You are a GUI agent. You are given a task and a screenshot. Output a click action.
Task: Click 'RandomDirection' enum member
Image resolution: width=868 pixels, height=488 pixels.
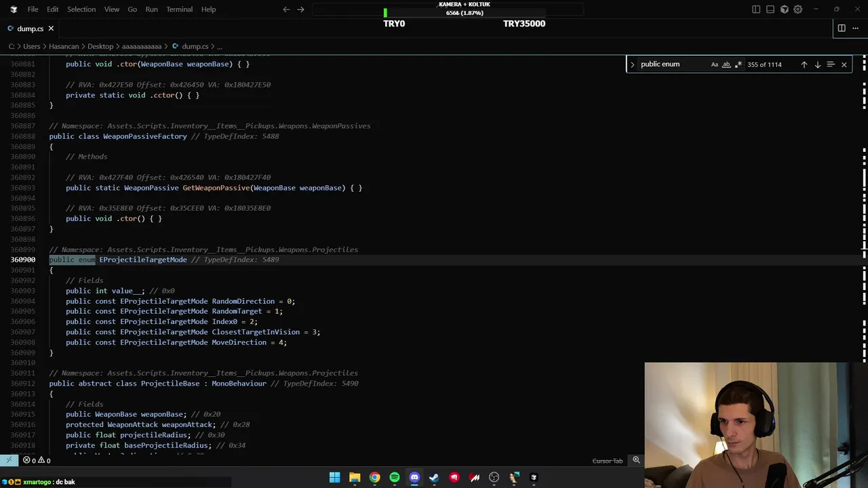tap(243, 301)
